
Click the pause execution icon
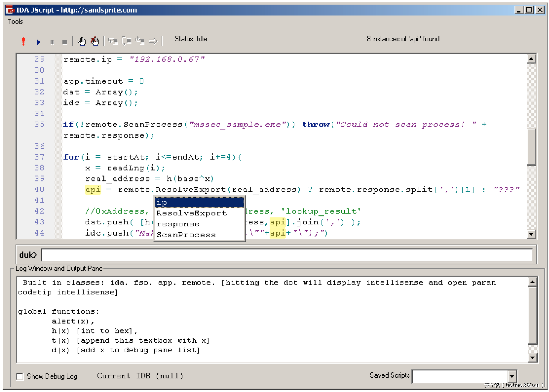coord(52,42)
